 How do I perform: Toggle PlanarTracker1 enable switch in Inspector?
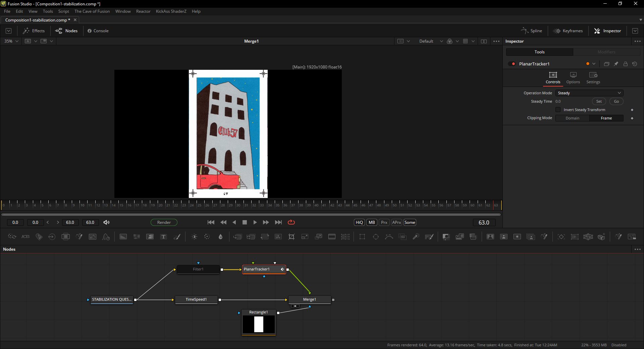(512, 64)
